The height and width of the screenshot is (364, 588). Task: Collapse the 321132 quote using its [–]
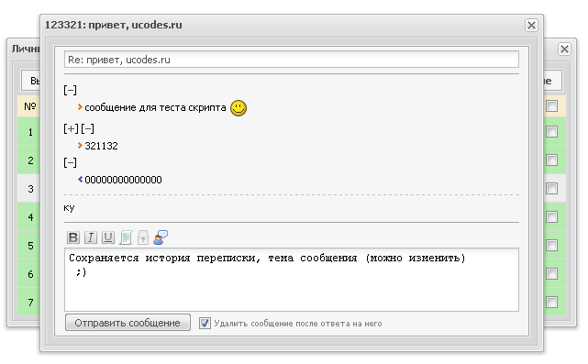tap(87, 128)
